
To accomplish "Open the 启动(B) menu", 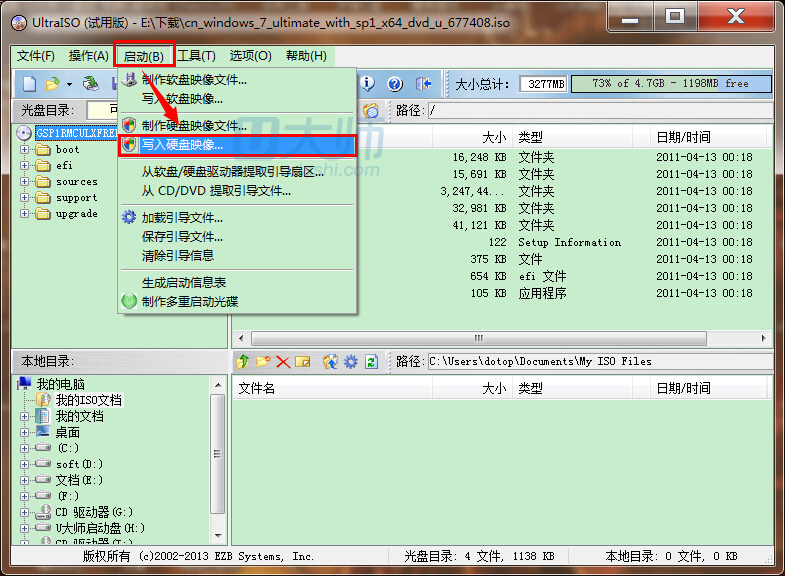I will point(144,56).
